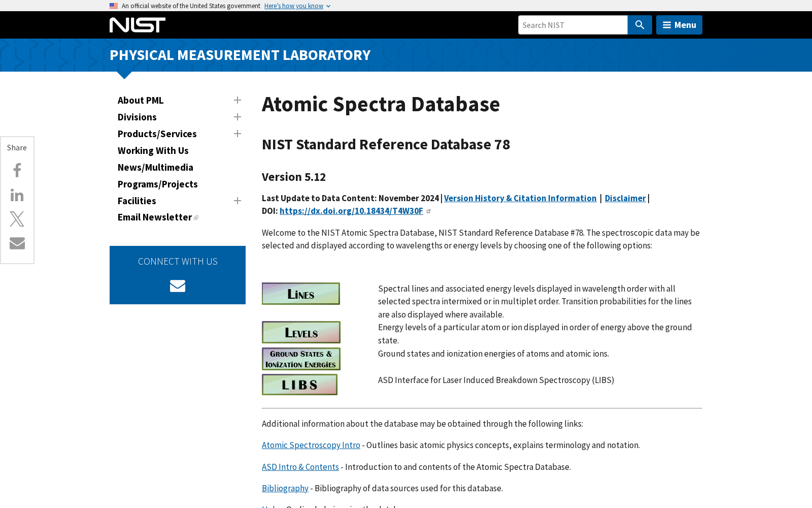
Task: Click the Share label
Action: pyautogui.click(x=17, y=148)
